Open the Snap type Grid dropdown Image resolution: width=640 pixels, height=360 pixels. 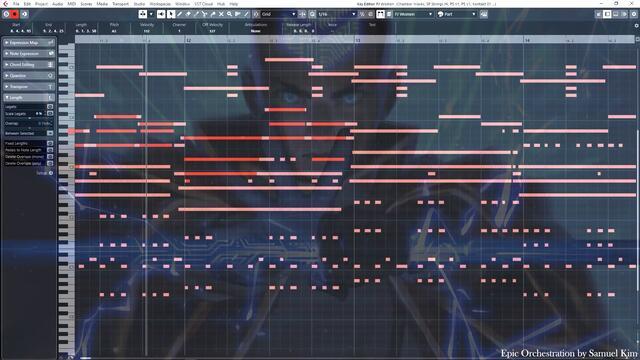coord(278,14)
